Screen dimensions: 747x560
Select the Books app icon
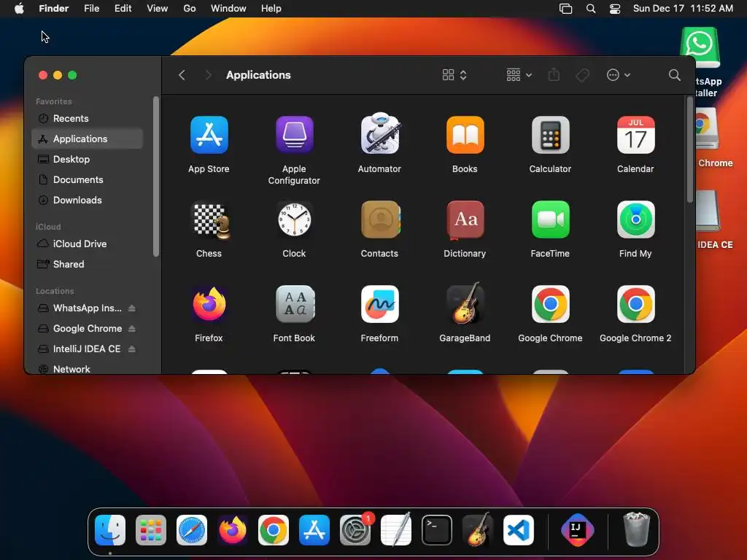pyautogui.click(x=465, y=135)
